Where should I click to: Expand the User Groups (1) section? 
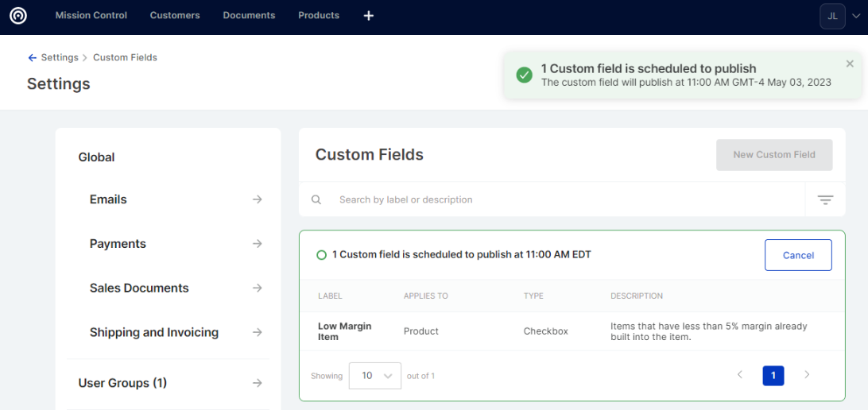coord(170,383)
